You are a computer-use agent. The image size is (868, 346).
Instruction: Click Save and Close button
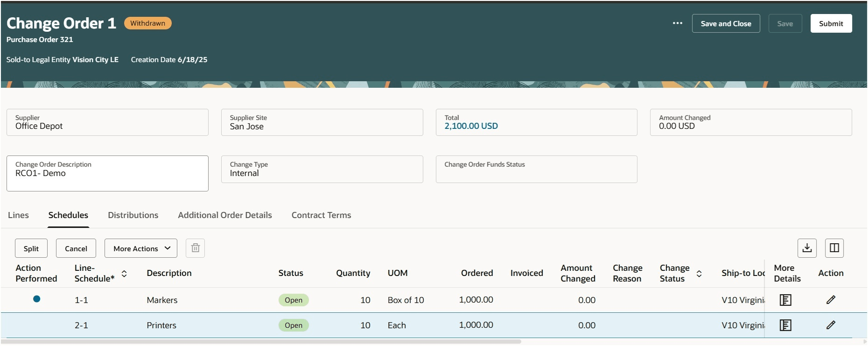[x=726, y=23]
